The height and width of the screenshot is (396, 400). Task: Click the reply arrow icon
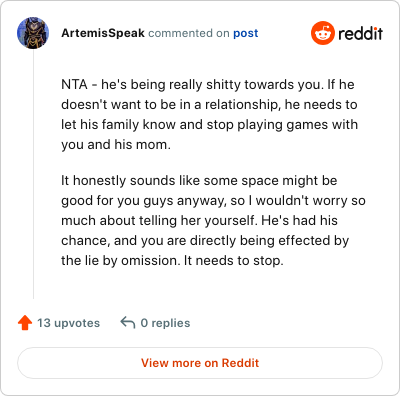128,323
